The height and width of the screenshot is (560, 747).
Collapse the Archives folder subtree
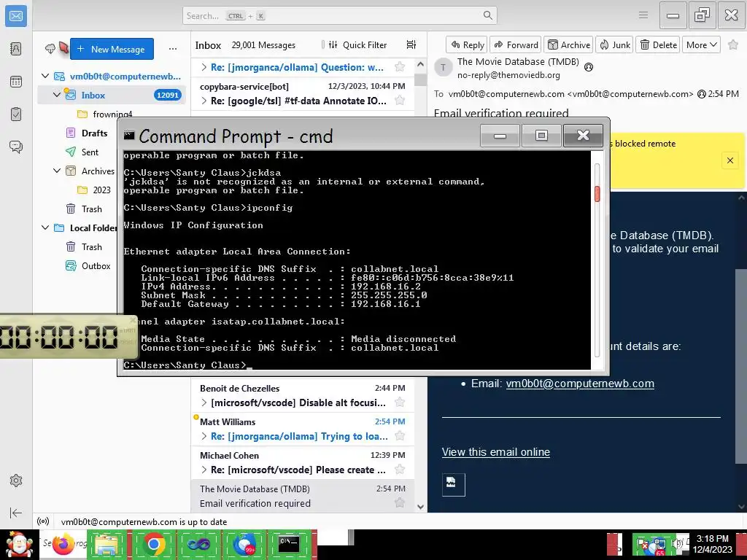click(57, 171)
